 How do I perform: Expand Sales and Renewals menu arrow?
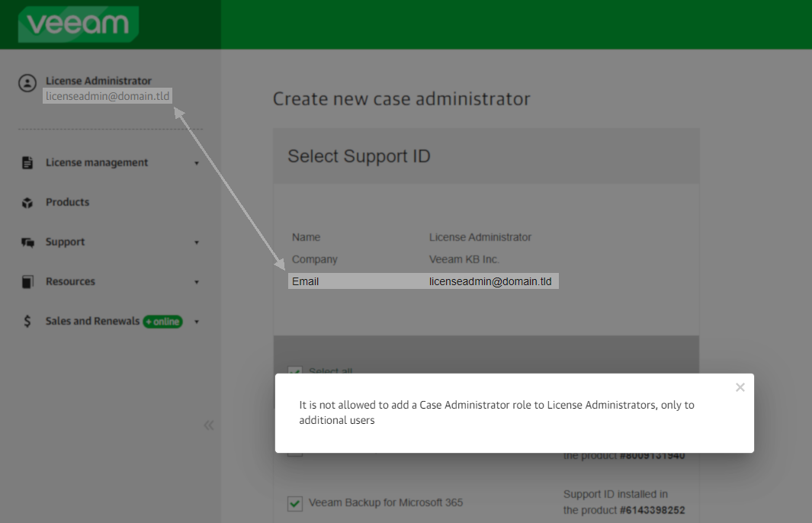tap(196, 322)
